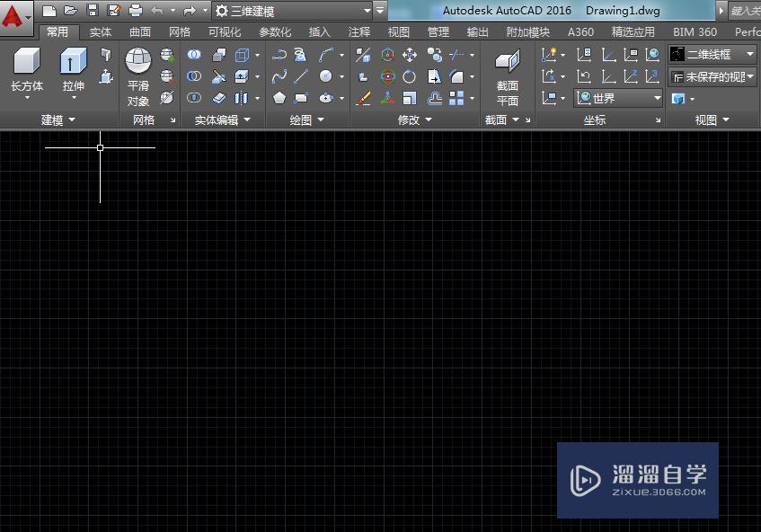Click the Undo arrow in the top toolbar
Viewport: 761px width, 532px height.
pyautogui.click(x=158, y=11)
